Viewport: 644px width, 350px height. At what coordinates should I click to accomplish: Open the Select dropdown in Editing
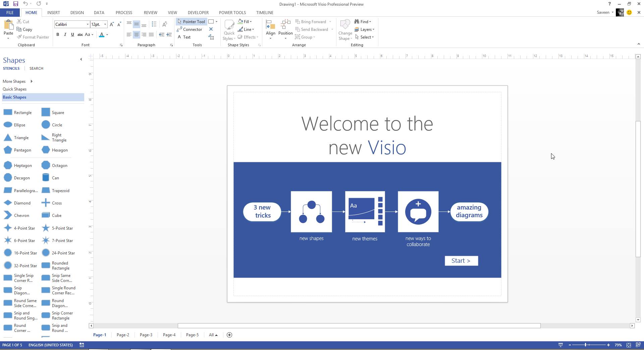[x=364, y=37]
